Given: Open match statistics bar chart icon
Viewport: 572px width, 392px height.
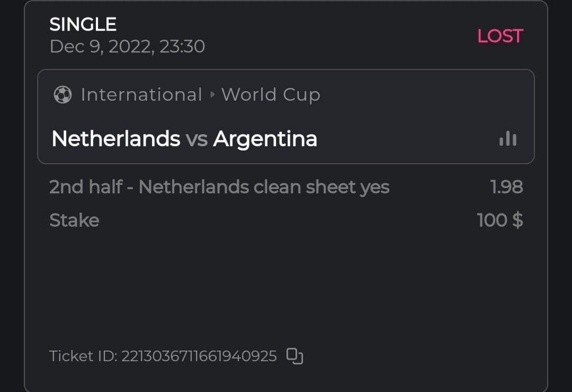Looking at the screenshot, I should [507, 138].
